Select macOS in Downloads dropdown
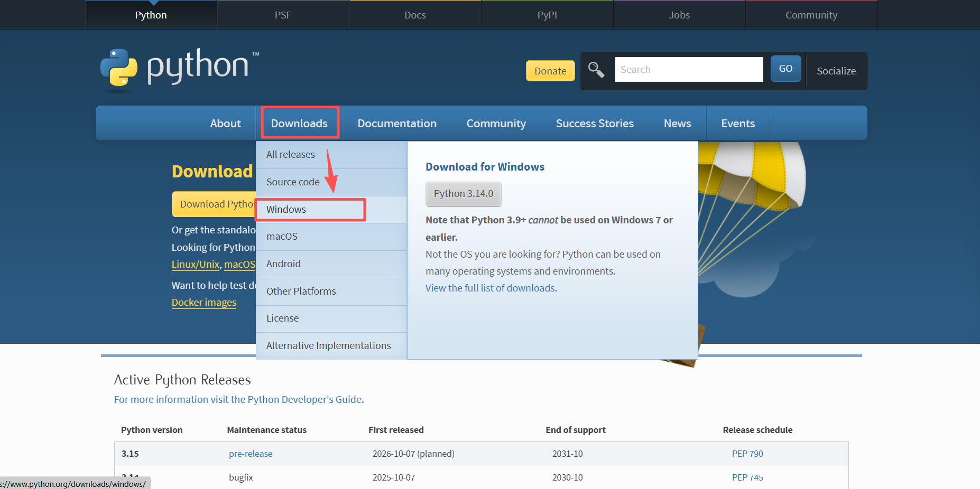The width and height of the screenshot is (980, 489). [x=331, y=237]
